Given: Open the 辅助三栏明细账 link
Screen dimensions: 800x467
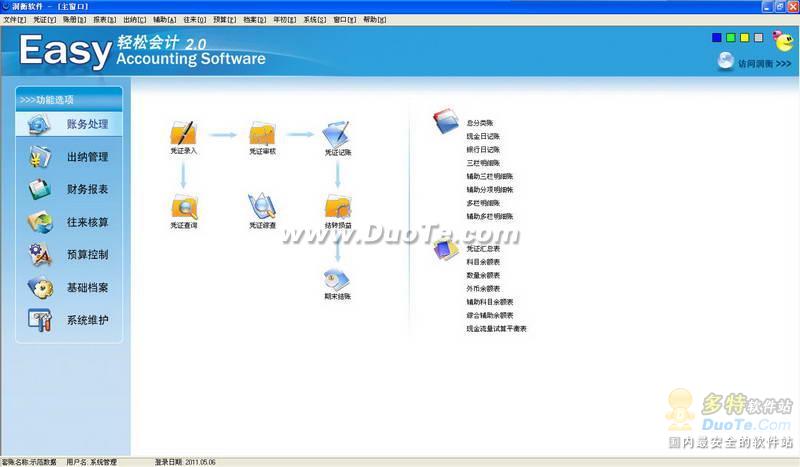Looking at the screenshot, I should tap(490, 176).
